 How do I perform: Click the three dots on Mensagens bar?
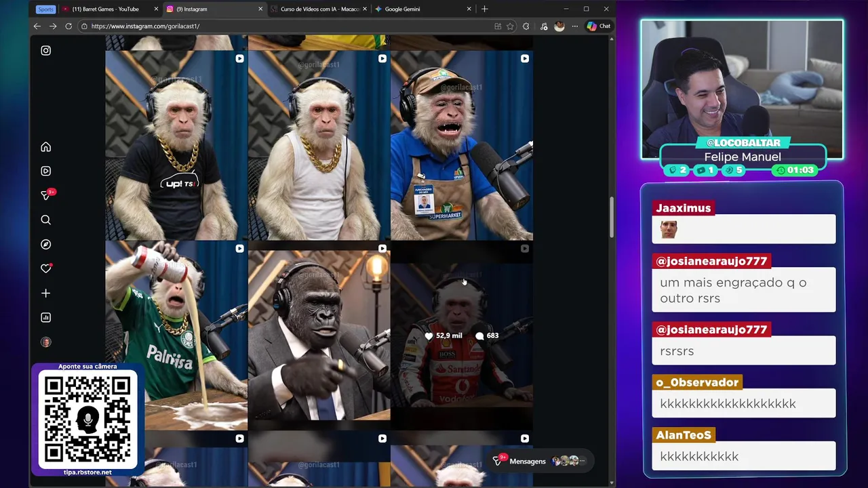tap(582, 461)
